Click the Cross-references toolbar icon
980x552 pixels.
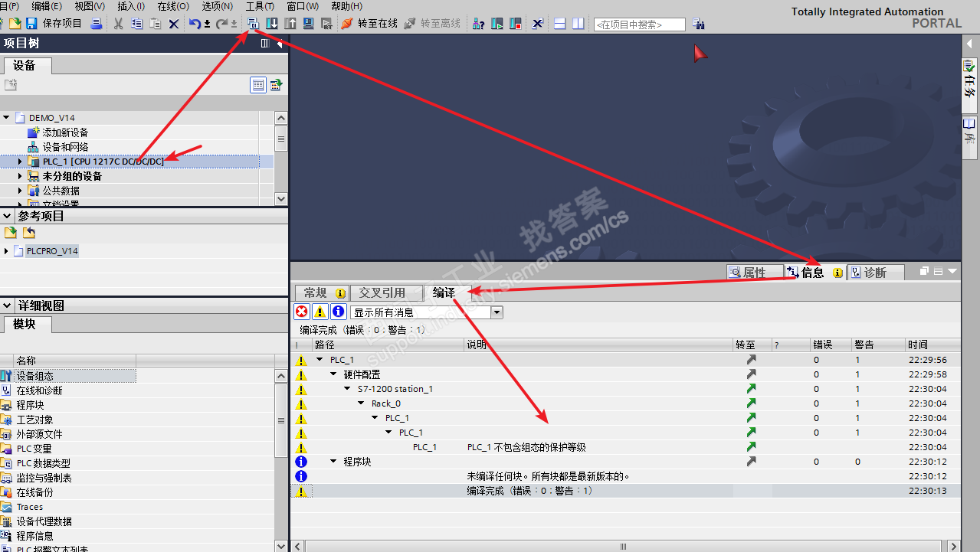click(x=538, y=24)
